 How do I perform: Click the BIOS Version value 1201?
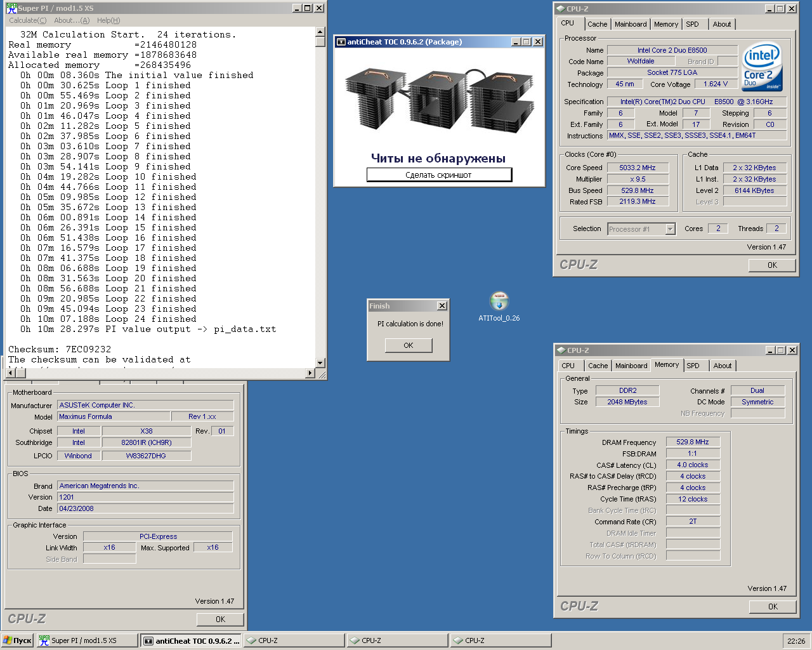(145, 497)
